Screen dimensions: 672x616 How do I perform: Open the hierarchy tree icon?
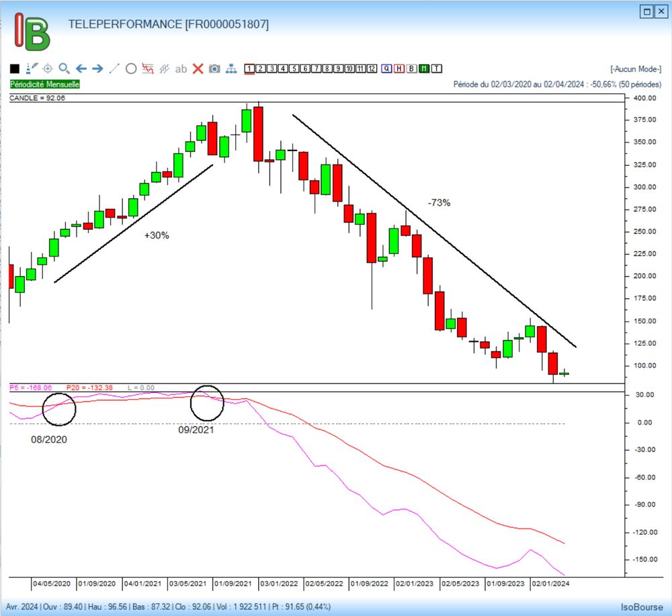tap(231, 69)
